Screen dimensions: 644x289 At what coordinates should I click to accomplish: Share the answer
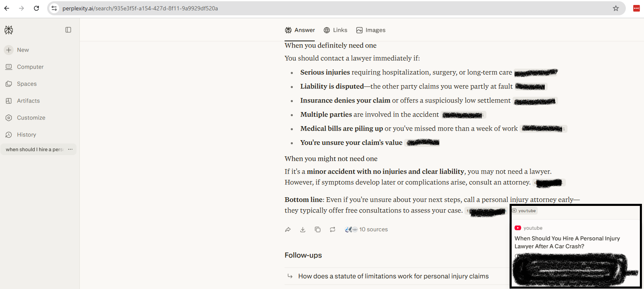[x=288, y=229]
